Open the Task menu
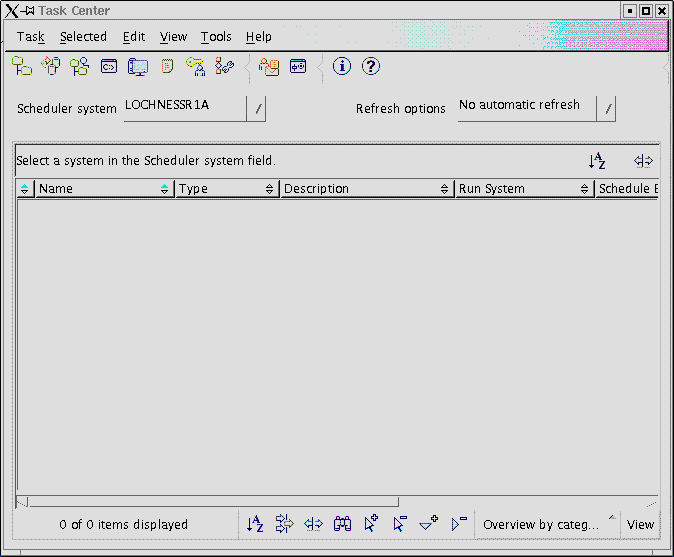The width and height of the screenshot is (674, 557). point(31,37)
